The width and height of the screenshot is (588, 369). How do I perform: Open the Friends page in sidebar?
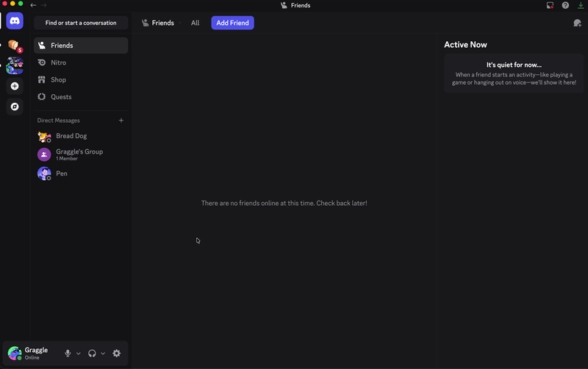point(81,46)
